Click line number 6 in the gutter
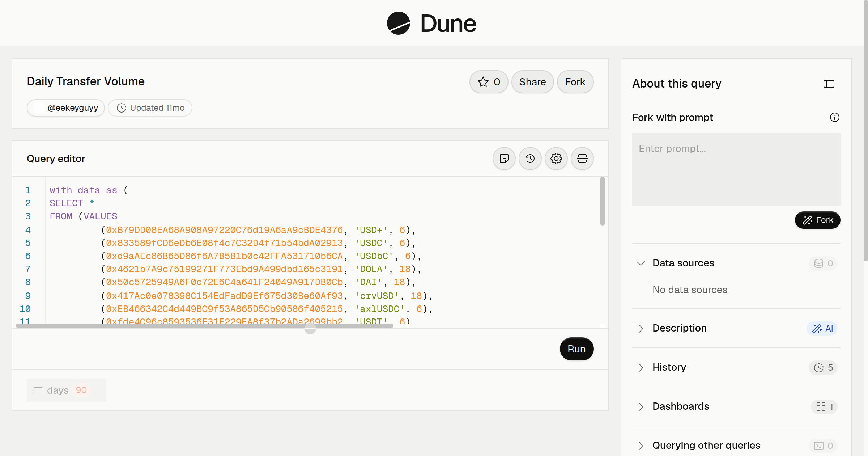The height and width of the screenshot is (456, 868). pos(28,256)
